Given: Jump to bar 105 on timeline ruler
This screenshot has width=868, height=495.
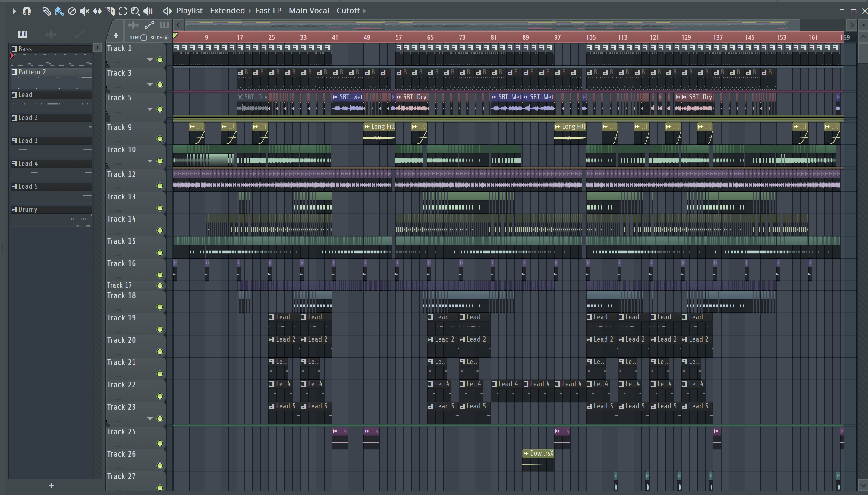Looking at the screenshot, I should (591, 37).
